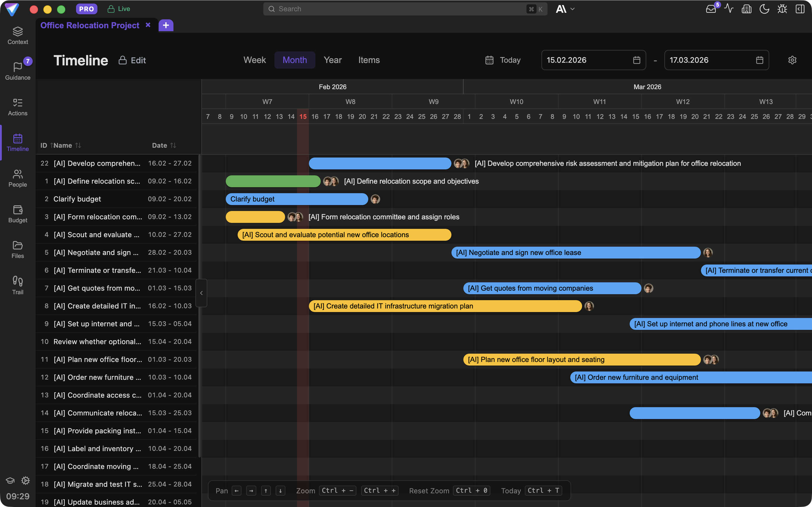Open the Budget panel
The image size is (812, 507).
[18, 214]
